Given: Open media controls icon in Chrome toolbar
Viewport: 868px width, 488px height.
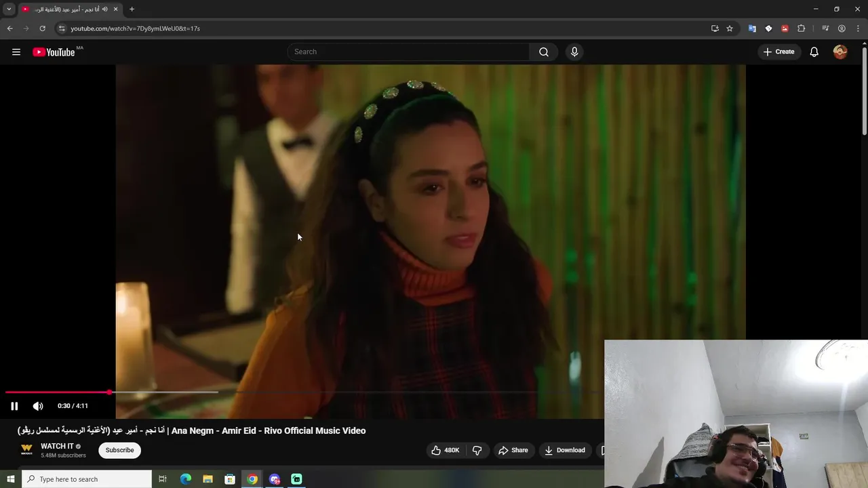Looking at the screenshot, I should coord(825,28).
